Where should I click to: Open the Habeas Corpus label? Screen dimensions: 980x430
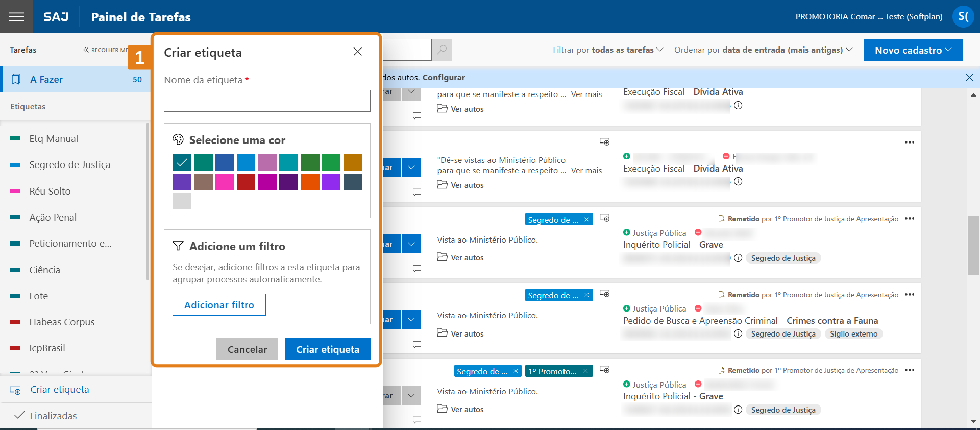click(x=62, y=322)
